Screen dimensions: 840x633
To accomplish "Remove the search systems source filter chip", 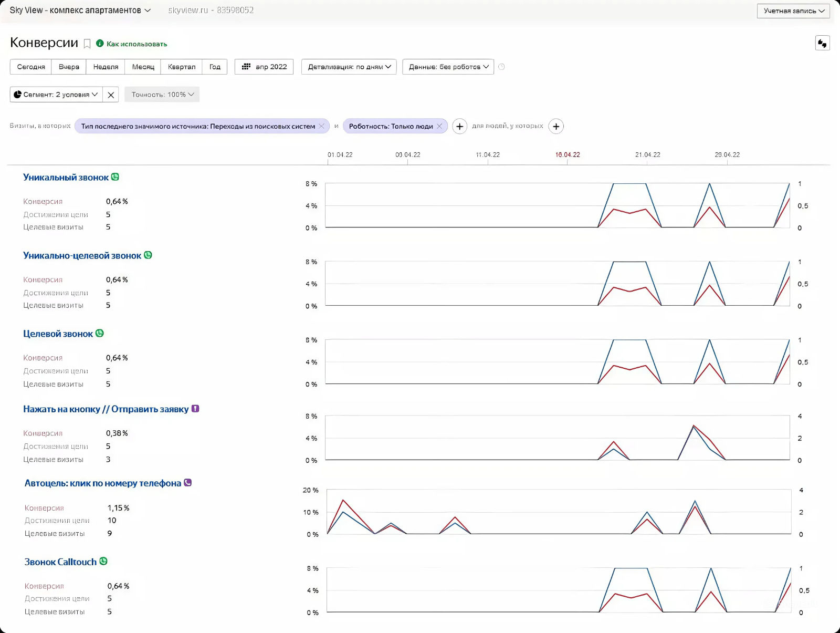I will 321,126.
